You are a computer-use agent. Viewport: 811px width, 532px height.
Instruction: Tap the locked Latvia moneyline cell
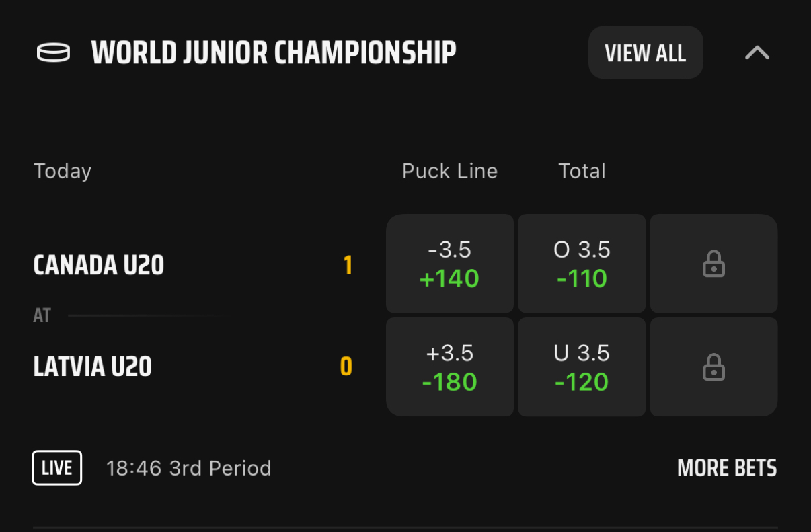713,367
